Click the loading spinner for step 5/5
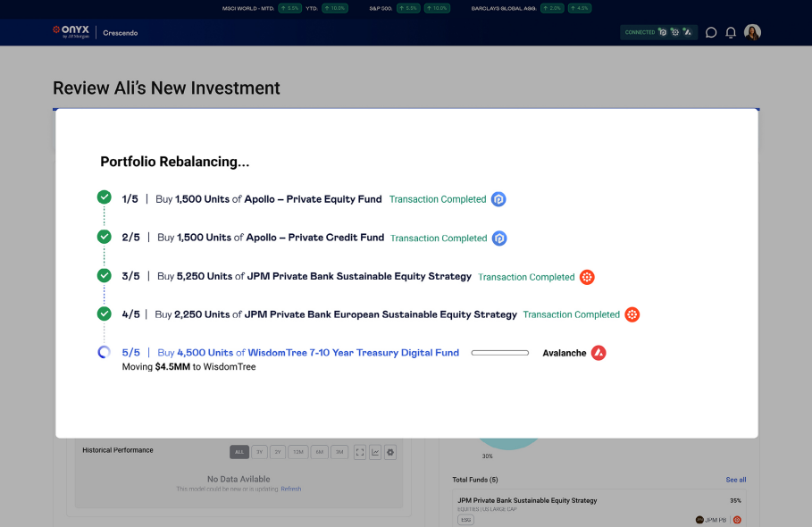The height and width of the screenshot is (527, 812). pos(104,352)
